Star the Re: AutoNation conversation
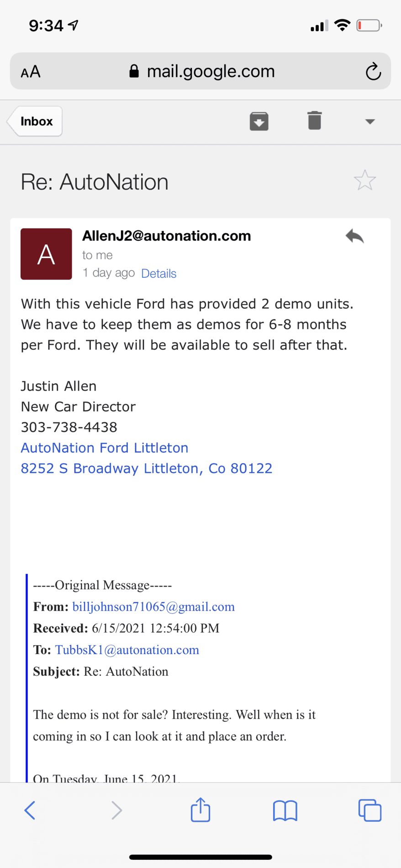 pos(365,180)
